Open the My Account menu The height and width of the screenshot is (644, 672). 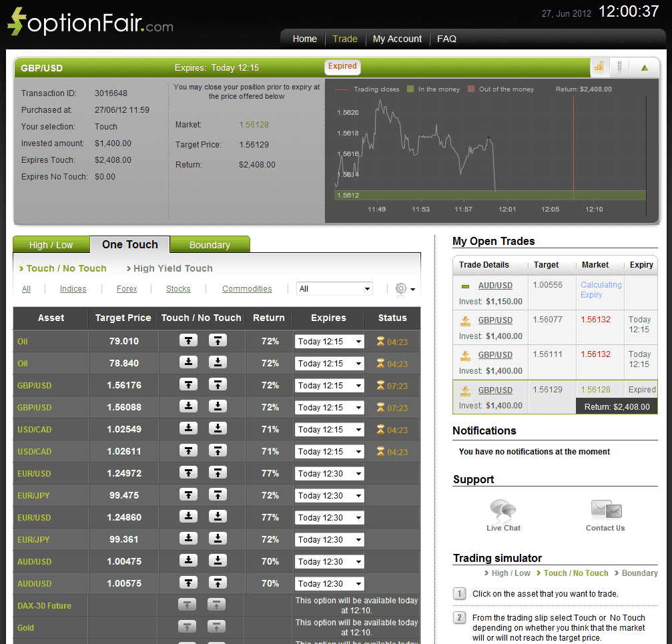[x=397, y=39]
